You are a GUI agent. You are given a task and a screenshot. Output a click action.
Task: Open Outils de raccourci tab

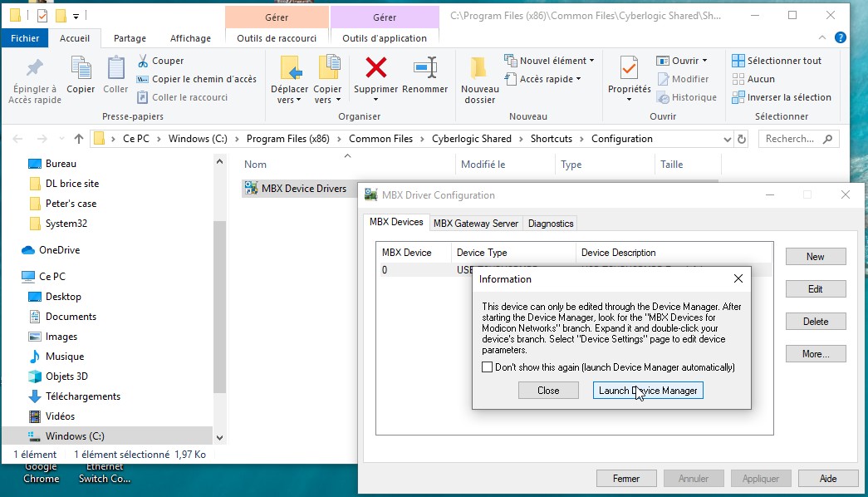pos(277,38)
